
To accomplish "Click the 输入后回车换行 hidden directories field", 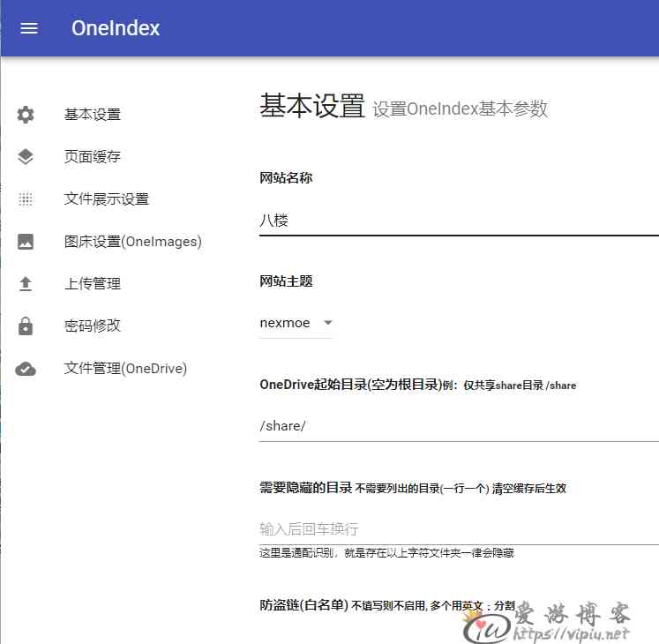I will (x=459, y=529).
